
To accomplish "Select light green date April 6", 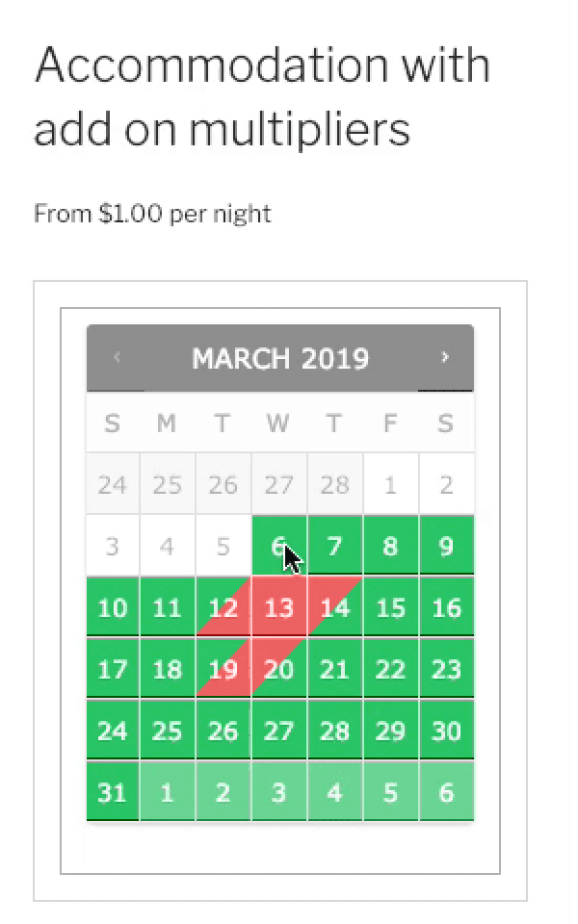I will (446, 792).
